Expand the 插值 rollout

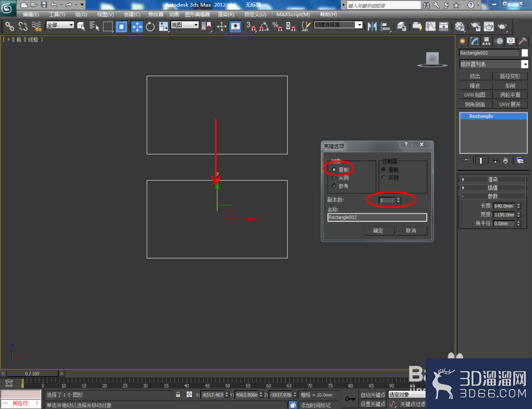click(x=492, y=187)
